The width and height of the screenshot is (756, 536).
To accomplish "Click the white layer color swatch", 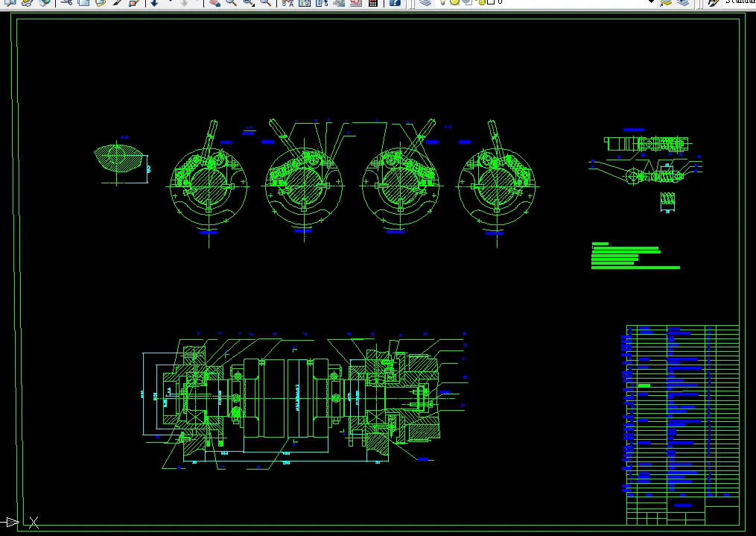I will click(x=491, y=2).
